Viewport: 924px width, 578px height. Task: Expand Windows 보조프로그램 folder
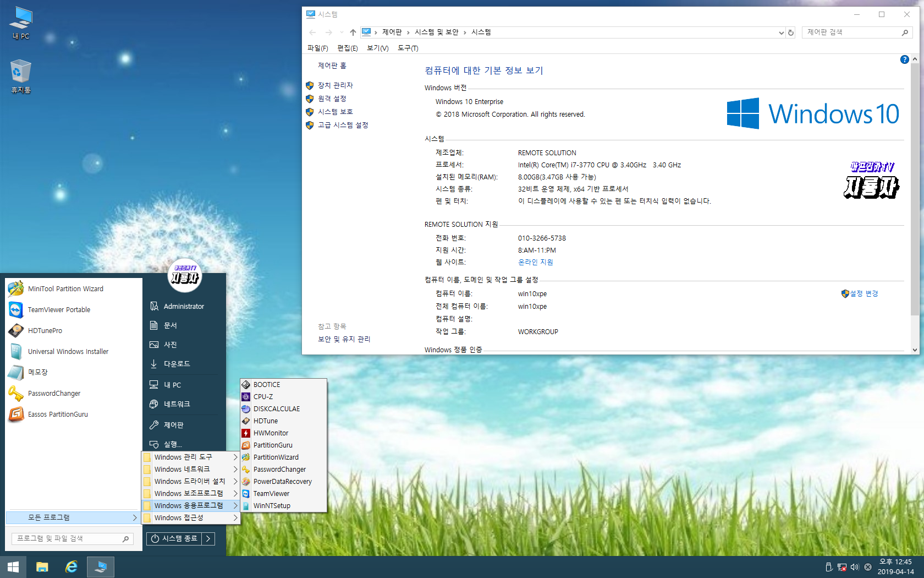pyautogui.click(x=191, y=493)
